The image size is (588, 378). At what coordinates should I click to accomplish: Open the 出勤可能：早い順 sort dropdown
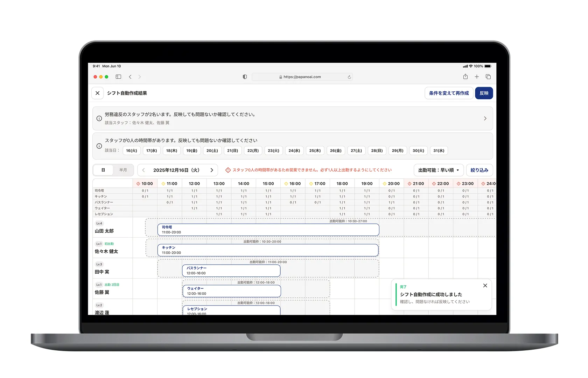click(439, 170)
